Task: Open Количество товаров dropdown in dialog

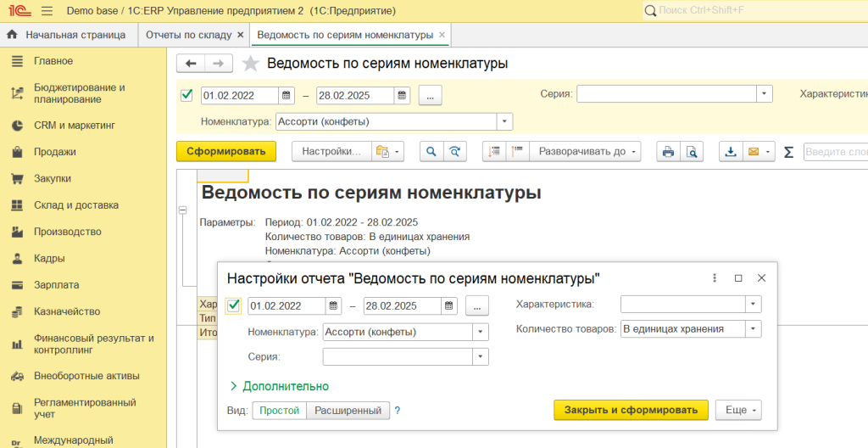Action: [754, 329]
